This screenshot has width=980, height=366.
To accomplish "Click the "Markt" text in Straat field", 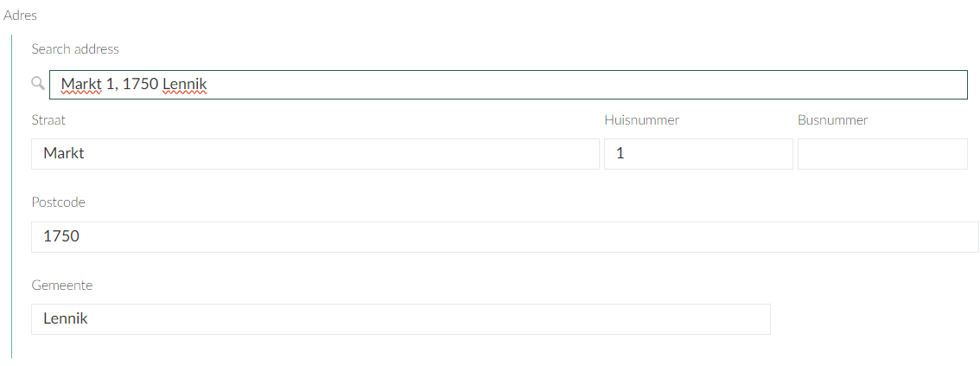I will pos(64,154).
